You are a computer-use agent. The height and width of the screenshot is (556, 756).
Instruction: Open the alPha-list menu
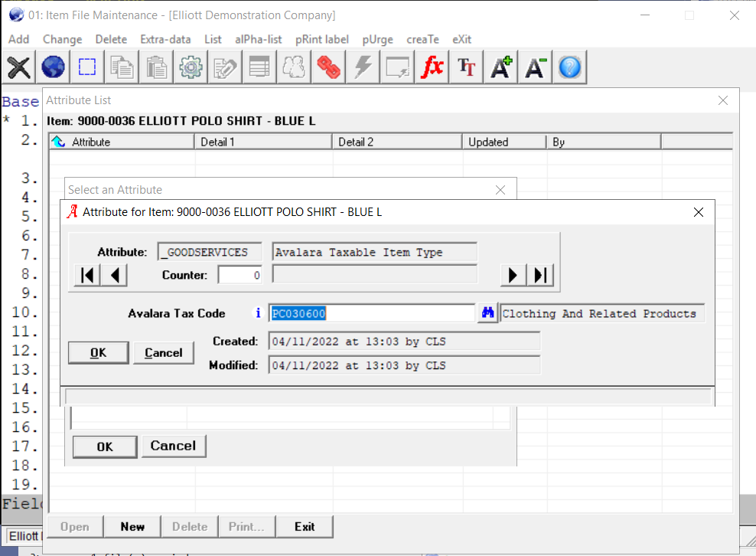259,40
